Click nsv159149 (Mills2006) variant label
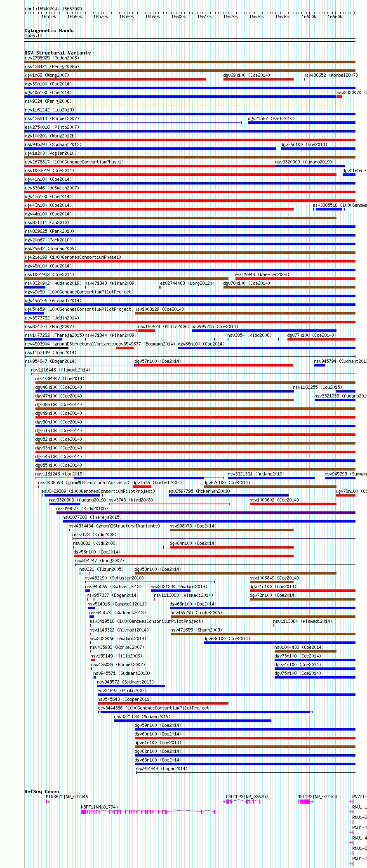The height and width of the screenshot is (868, 367). coord(116,656)
